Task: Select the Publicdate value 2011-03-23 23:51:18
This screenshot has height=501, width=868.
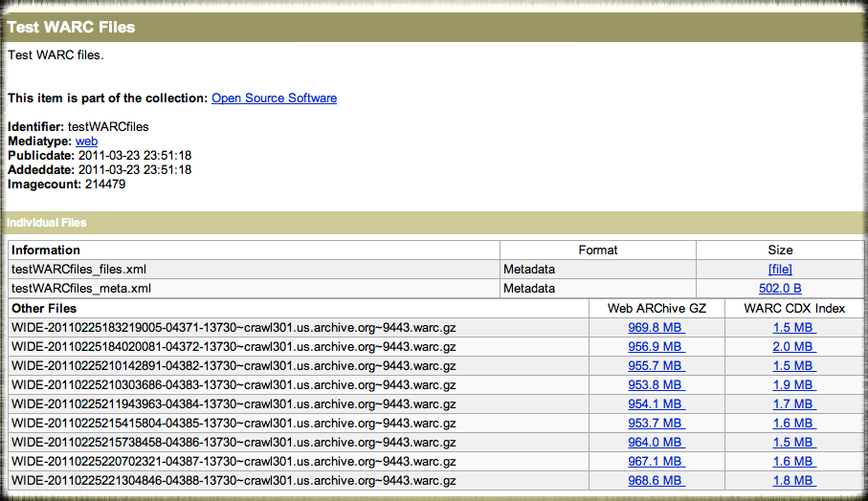Action: click(135, 156)
